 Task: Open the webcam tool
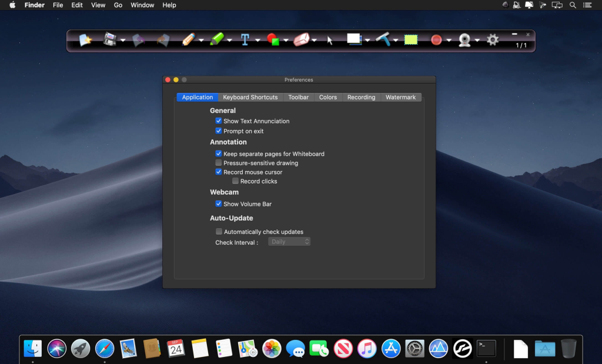(x=464, y=40)
